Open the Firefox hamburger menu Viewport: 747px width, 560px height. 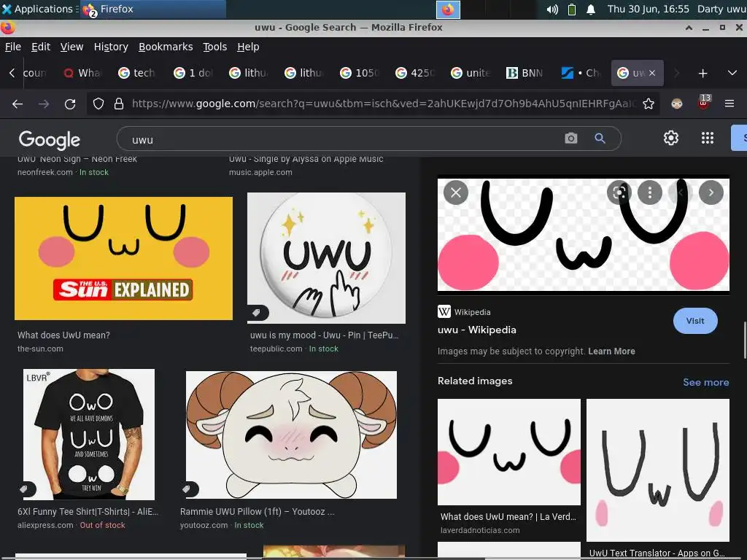click(729, 104)
